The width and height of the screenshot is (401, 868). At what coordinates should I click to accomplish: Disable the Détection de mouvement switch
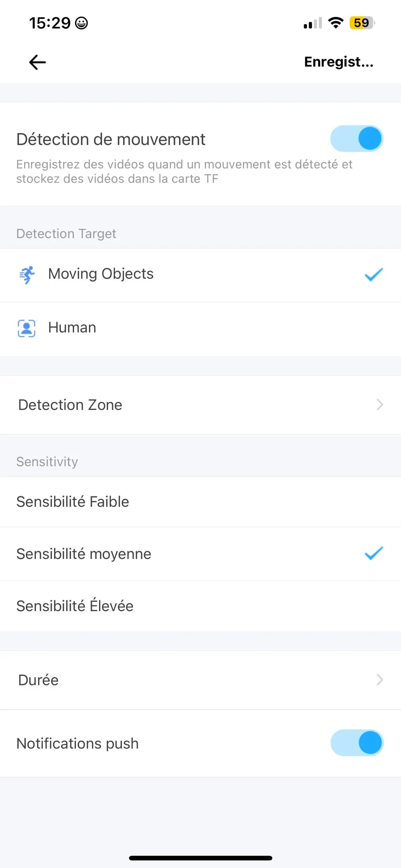[x=357, y=139]
